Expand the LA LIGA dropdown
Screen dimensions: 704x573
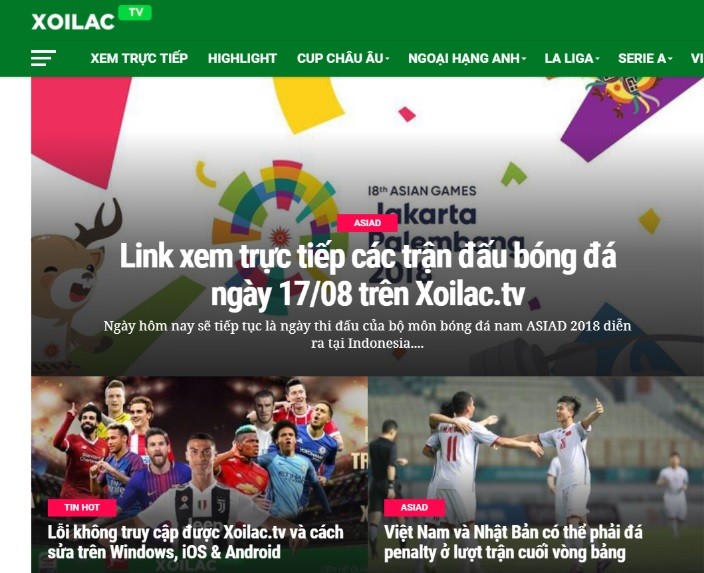tap(572, 58)
